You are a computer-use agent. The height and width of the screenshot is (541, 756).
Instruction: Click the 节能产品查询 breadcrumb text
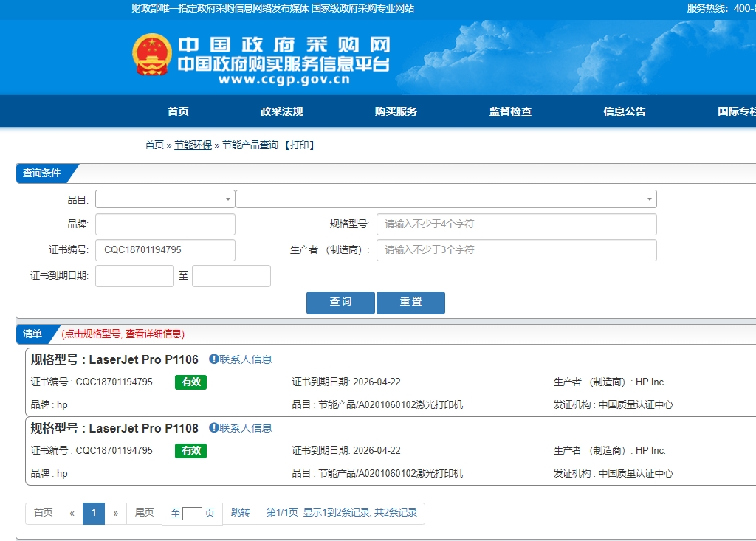click(x=250, y=145)
